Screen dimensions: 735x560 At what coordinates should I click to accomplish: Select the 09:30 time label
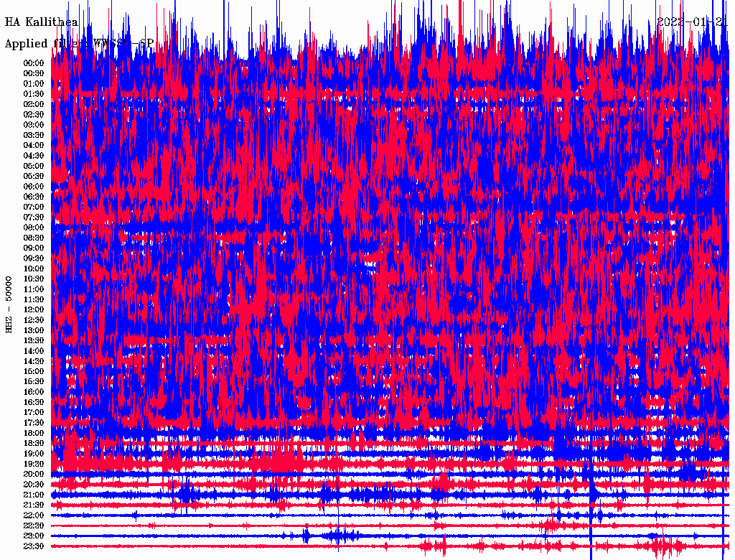click(x=34, y=258)
